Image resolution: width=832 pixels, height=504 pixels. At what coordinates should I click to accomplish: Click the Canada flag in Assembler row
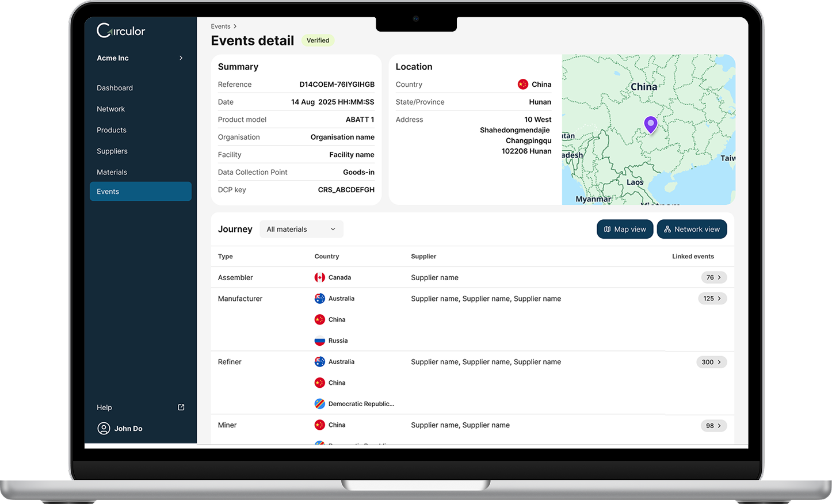pyautogui.click(x=320, y=277)
